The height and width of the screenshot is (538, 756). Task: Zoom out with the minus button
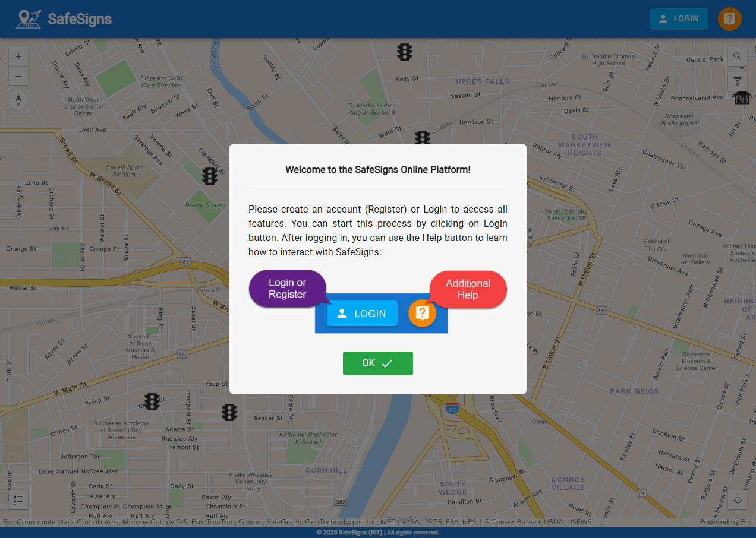click(x=18, y=75)
